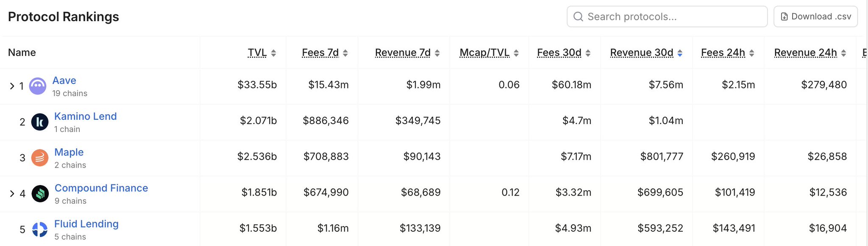Sort table by Fees 24h header
This screenshot has width=868, height=246.
pyautogui.click(x=723, y=53)
